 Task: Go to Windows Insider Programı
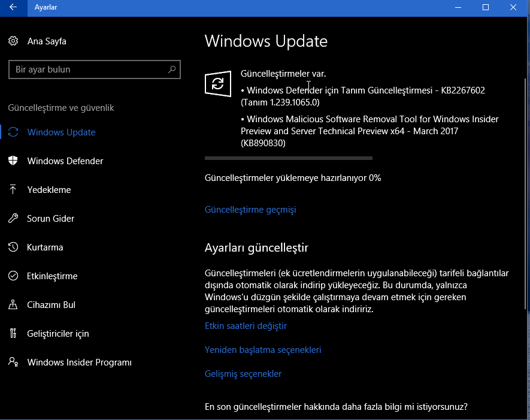[80, 362]
